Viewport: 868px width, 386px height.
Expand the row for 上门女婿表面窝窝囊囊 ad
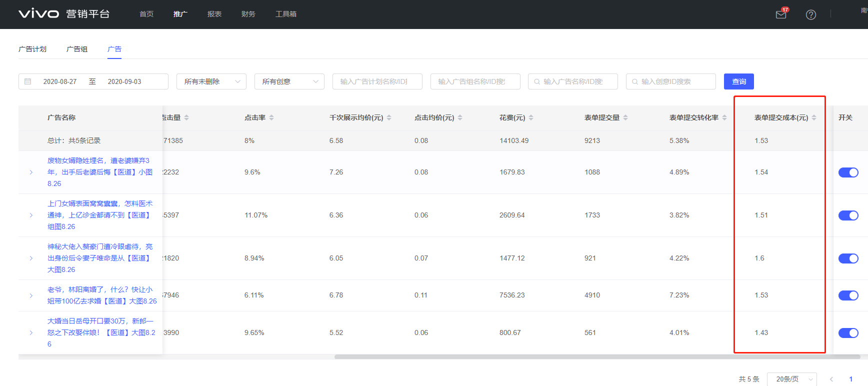31,215
